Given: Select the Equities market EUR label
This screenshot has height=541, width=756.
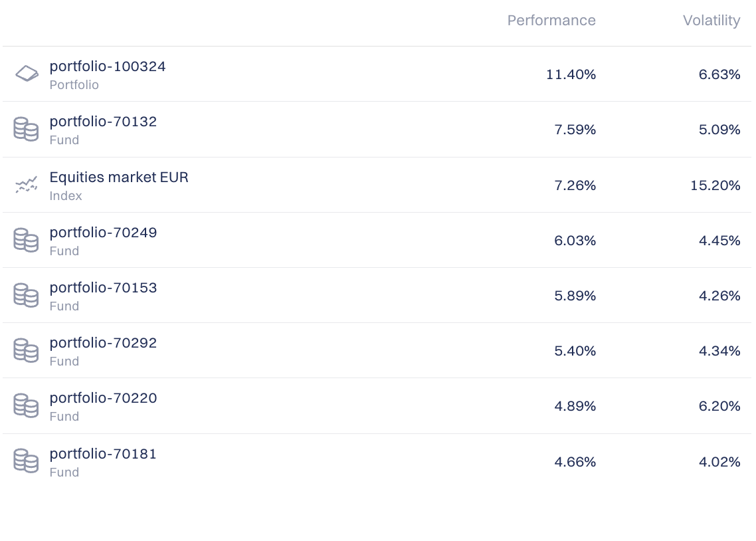Looking at the screenshot, I should (x=119, y=177).
